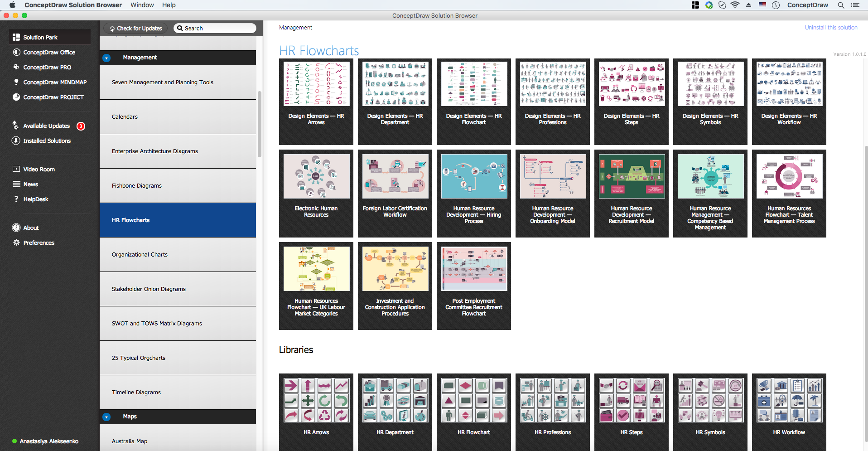Click the solution list scrollbar
Screen dimensions: 868x451
pyautogui.click(x=260, y=124)
